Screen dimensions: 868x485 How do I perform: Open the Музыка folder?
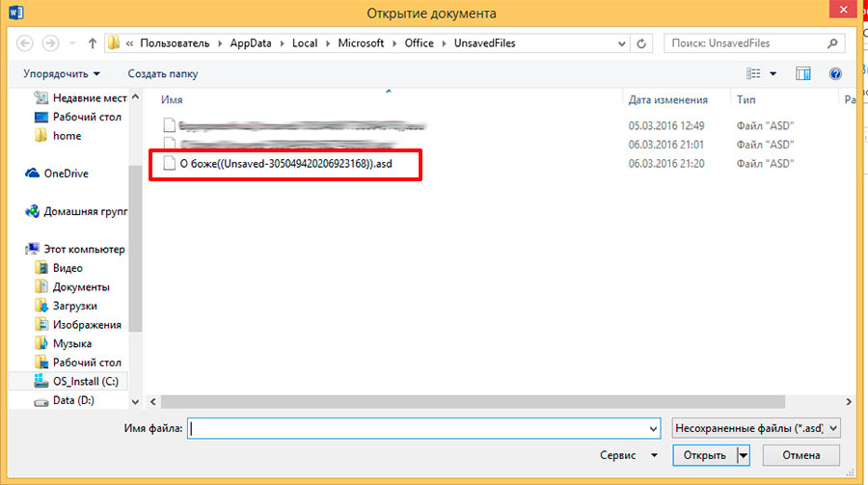tap(63, 343)
